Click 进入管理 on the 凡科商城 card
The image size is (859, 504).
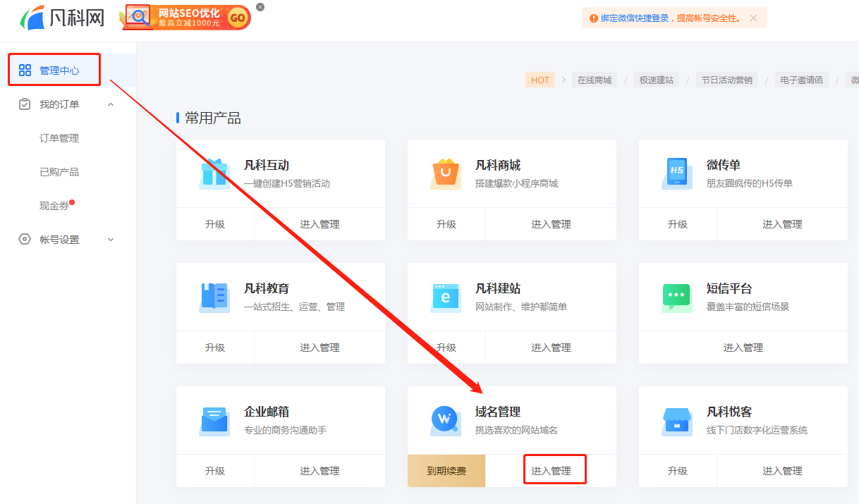(551, 224)
